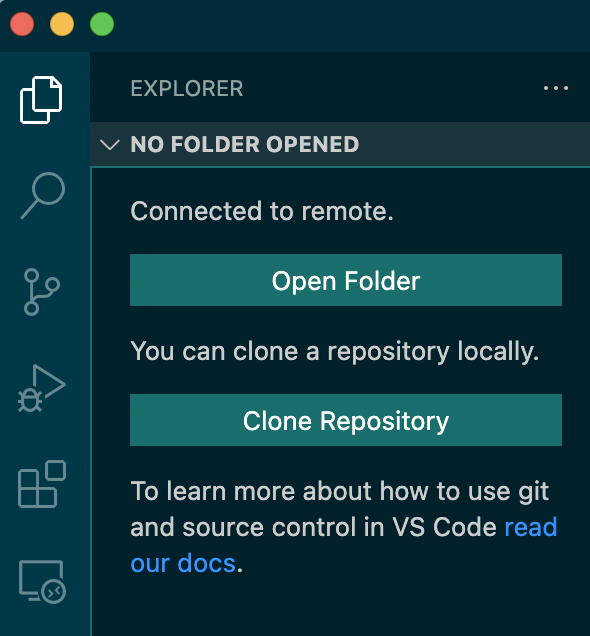Click the yellow minimize window button
The height and width of the screenshot is (636, 590).
[62, 24]
